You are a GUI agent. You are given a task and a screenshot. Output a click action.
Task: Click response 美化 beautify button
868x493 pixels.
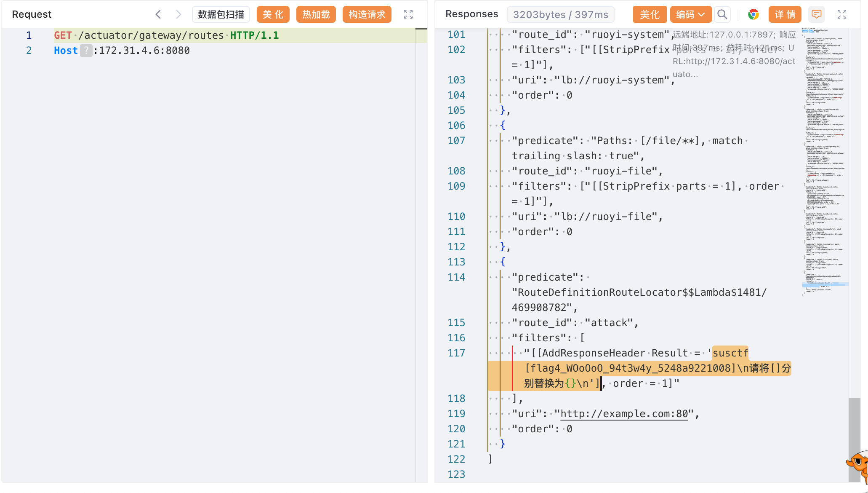(650, 14)
